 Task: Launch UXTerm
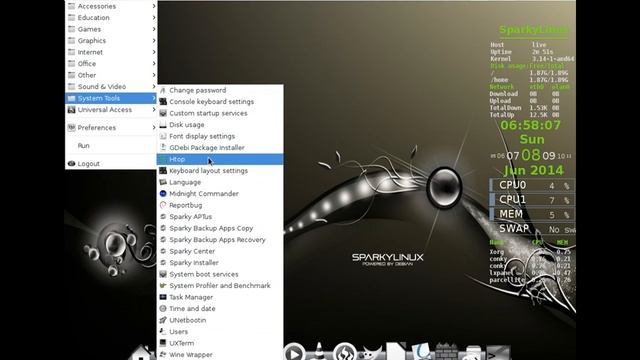click(x=220, y=343)
